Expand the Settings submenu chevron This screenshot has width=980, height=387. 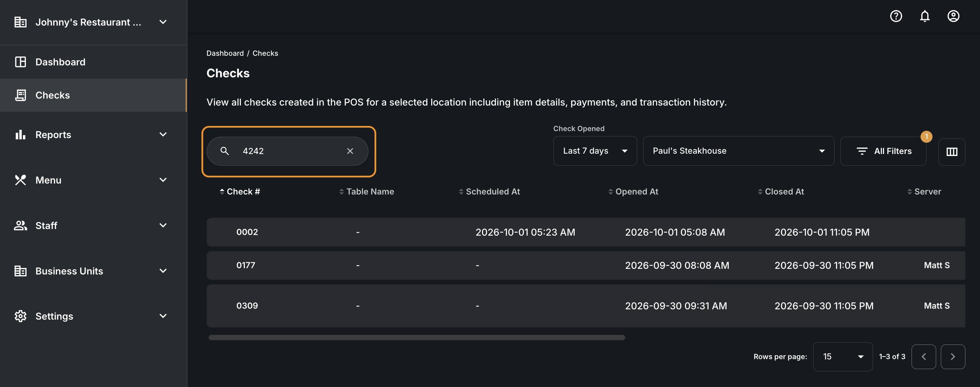point(163,316)
